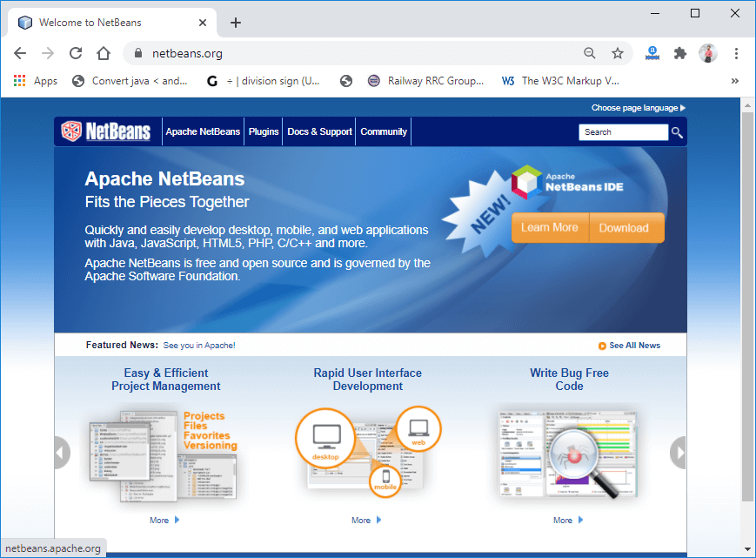Viewport: 756px width, 558px height.
Task: Click the browser forward arrow
Action: click(48, 53)
